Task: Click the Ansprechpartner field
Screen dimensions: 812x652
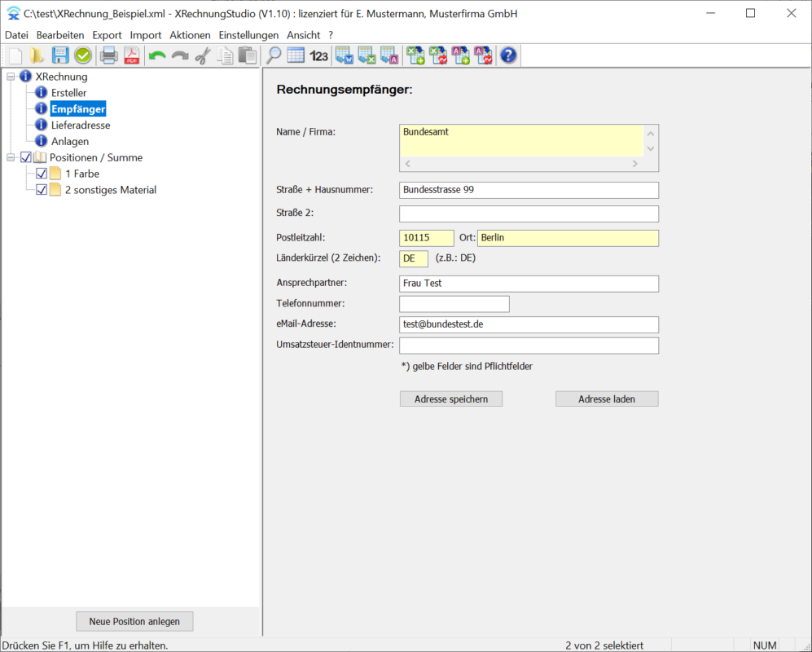Action: point(529,284)
